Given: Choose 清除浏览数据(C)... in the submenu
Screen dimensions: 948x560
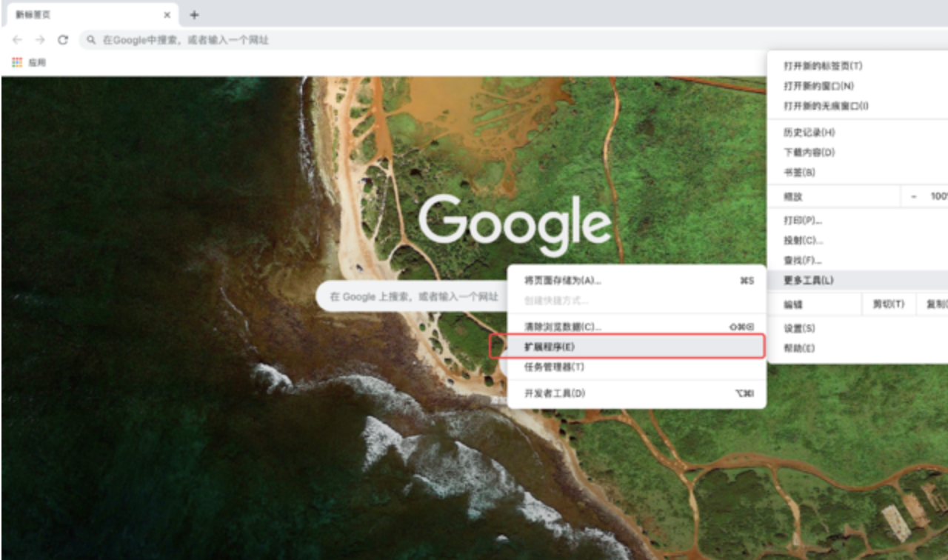Looking at the screenshot, I should pyautogui.click(x=637, y=327).
